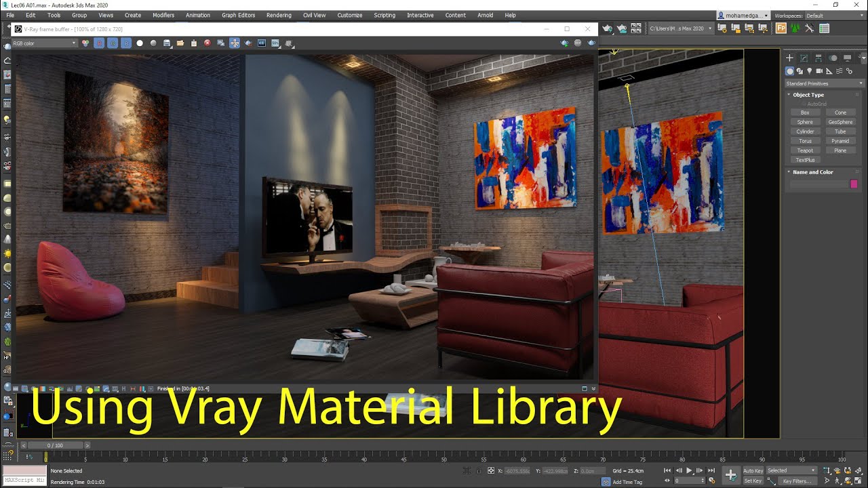Open the Scripting menu
The width and height of the screenshot is (868, 488).
click(x=384, y=15)
